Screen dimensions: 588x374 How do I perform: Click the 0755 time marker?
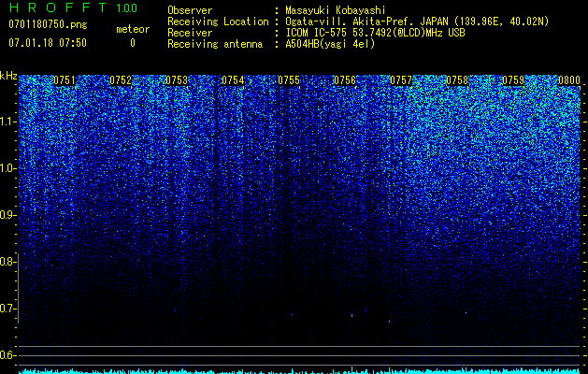(x=289, y=80)
